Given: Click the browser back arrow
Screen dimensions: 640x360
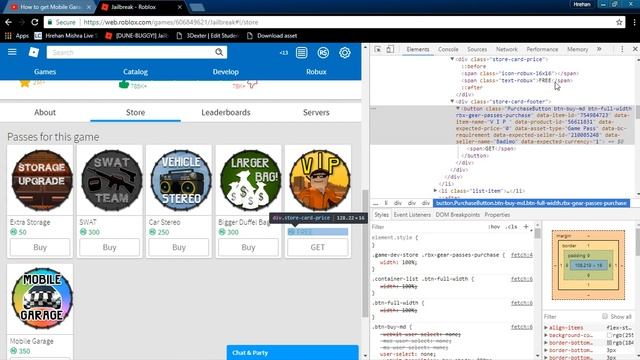Looking at the screenshot, I should 9,22.
